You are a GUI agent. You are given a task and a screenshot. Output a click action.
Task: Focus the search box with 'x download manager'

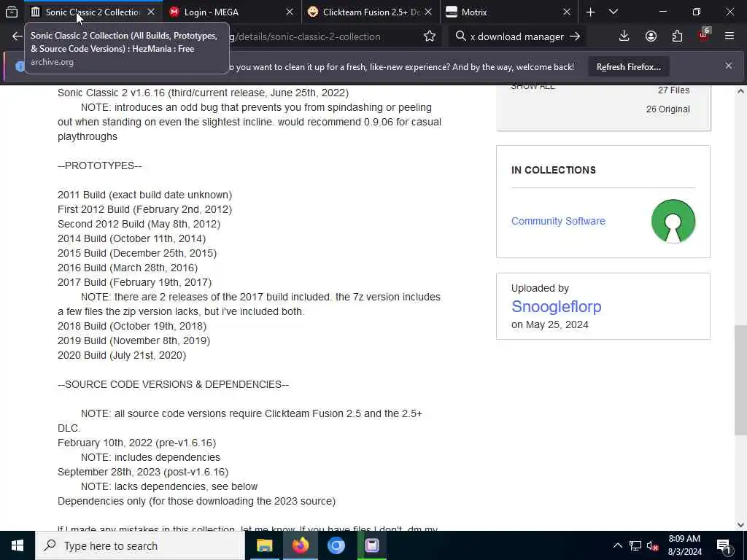click(517, 36)
